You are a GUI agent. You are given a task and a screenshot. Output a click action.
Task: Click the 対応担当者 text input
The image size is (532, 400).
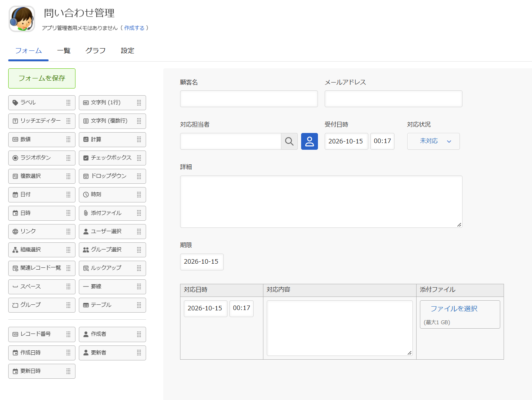pos(231,141)
